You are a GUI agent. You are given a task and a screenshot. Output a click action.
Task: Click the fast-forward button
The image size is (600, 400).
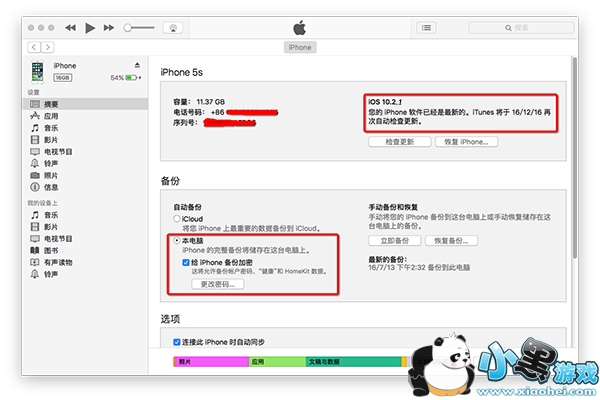tap(109, 28)
